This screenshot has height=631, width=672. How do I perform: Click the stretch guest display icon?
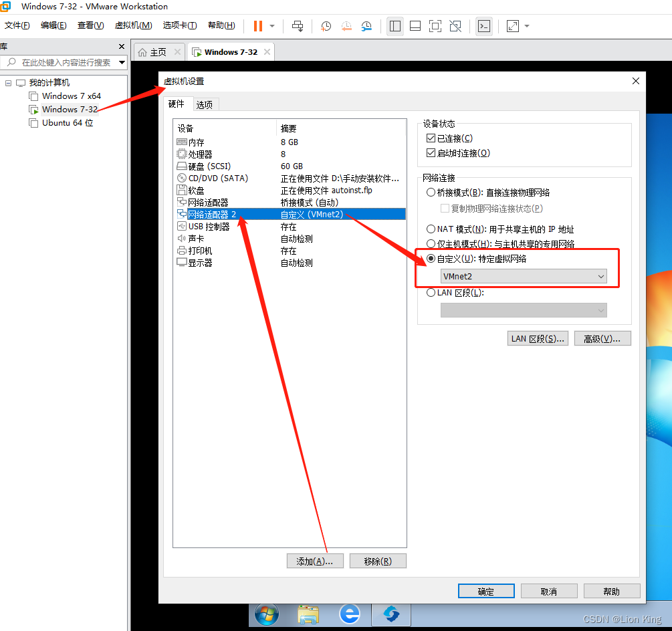513,26
